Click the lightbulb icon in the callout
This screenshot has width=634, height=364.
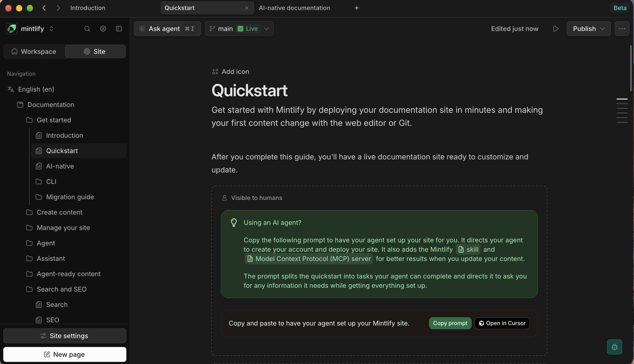click(x=234, y=223)
